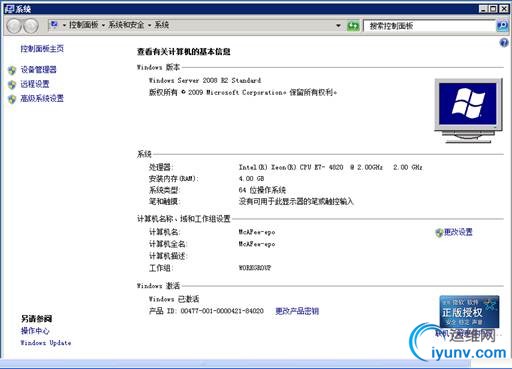Open 设备管理器 from the left pane
Screen dimensions: 512x369
[x=39, y=70]
